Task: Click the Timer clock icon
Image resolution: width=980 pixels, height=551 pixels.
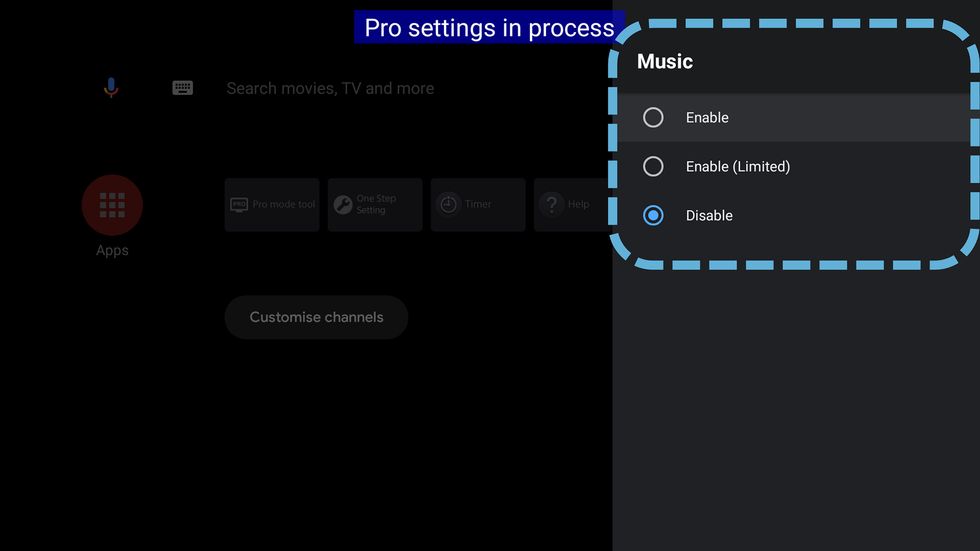Action: coord(448,205)
